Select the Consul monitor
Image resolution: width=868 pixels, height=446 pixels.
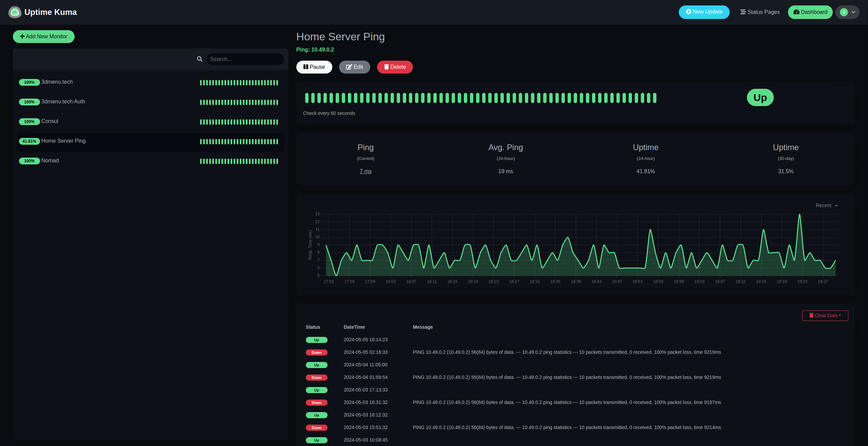(50, 121)
